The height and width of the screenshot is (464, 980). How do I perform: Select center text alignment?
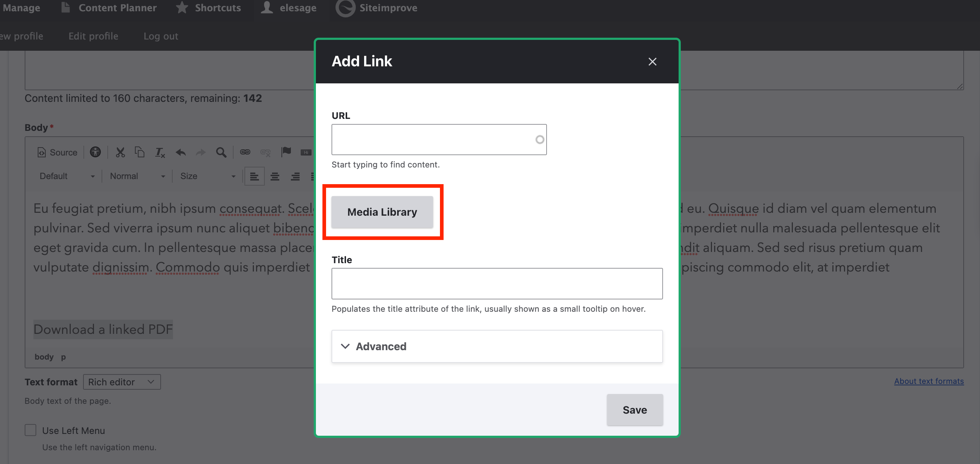point(275,176)
